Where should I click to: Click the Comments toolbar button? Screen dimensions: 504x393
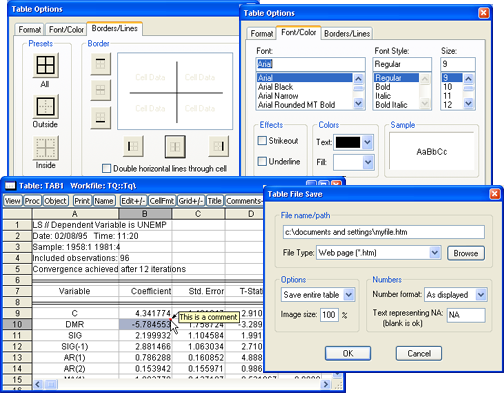pos(244,201)
